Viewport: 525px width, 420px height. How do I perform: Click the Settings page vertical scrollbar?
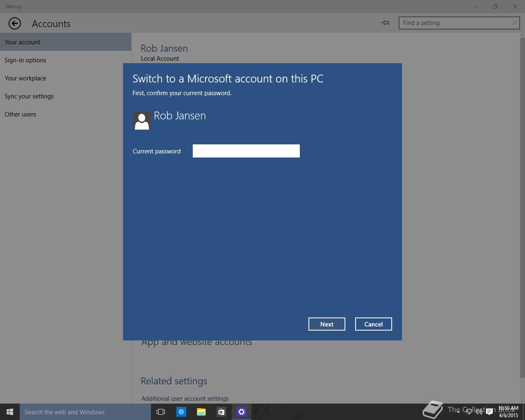click(522, 208)
